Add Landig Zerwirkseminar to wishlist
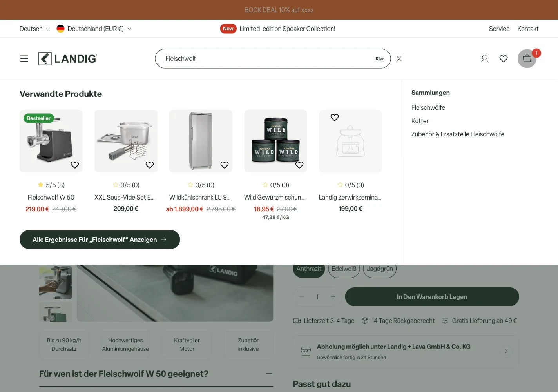 coord(335,118)
